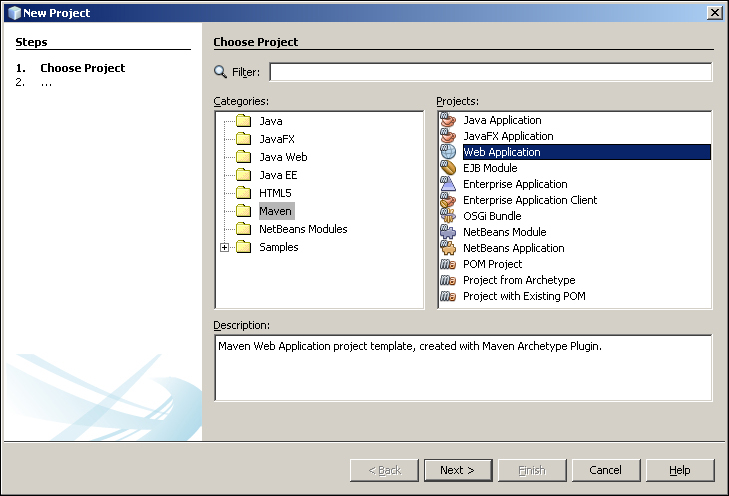Choose Enterprise Application project type

coord(515,184)
